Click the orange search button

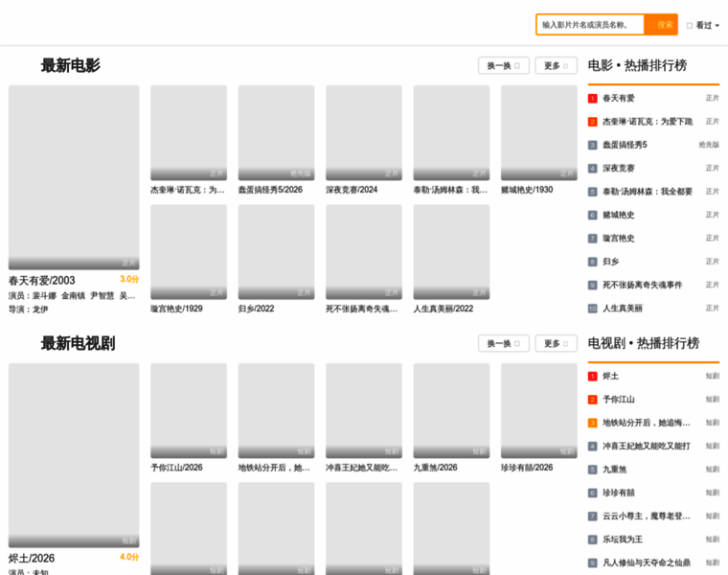661,25
